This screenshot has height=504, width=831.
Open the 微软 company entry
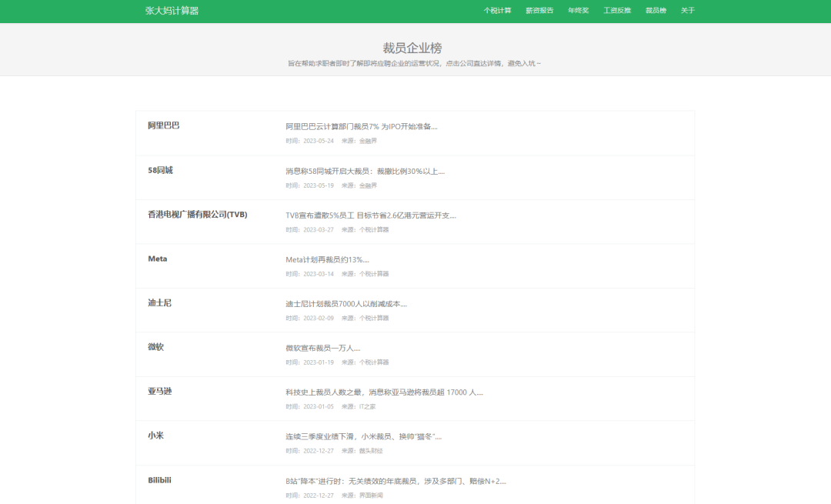(x=155, y=347)
